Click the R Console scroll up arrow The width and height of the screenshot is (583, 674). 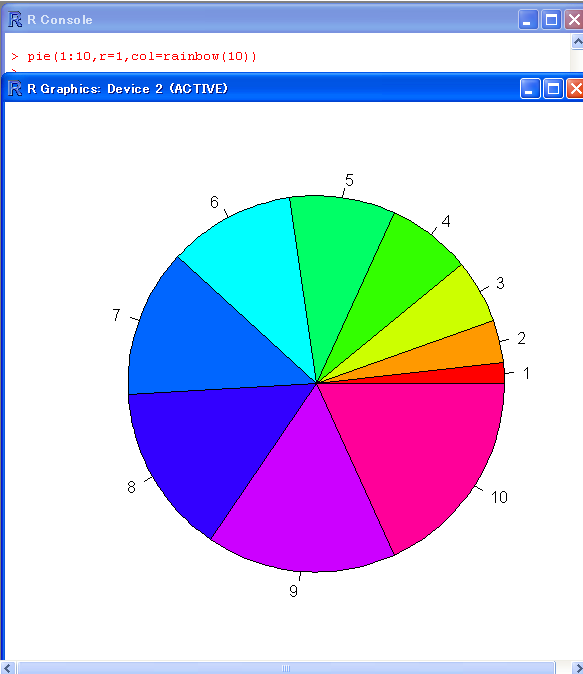pos(577,42)
